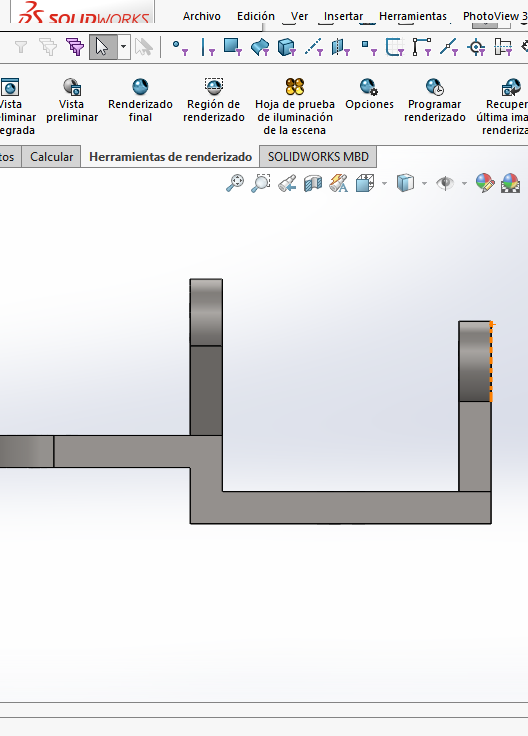Enable the sketch segment filter
The width and height of the screenshot is (528, 736).
pos(422,47)
